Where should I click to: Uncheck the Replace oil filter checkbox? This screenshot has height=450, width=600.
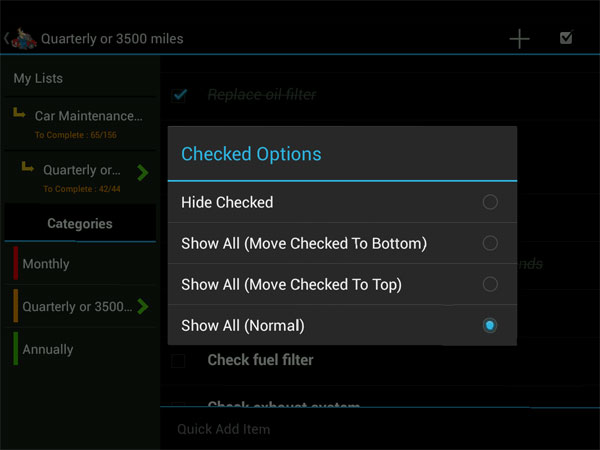pyautogui.click(x=180, y=95)
